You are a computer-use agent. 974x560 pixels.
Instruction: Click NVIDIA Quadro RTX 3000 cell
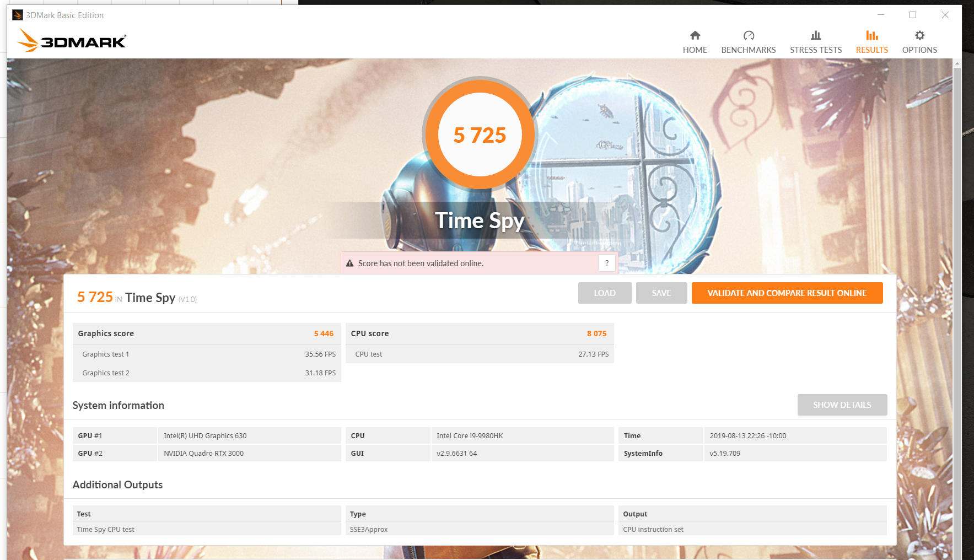(249, 453)
